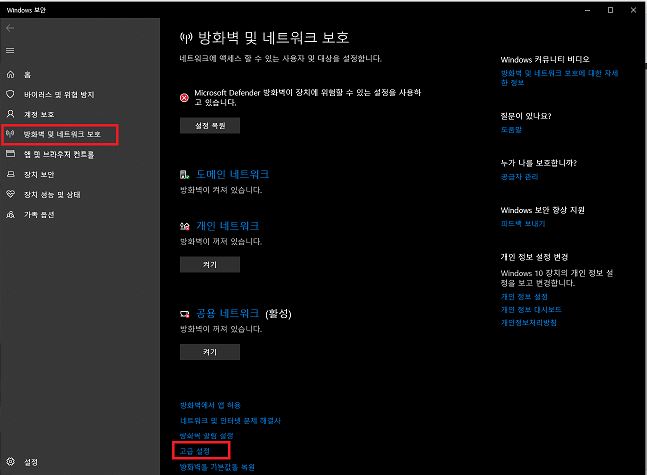647x475 pixels.
Task: Click the 도움말 help link
Action: pos(511,130)
